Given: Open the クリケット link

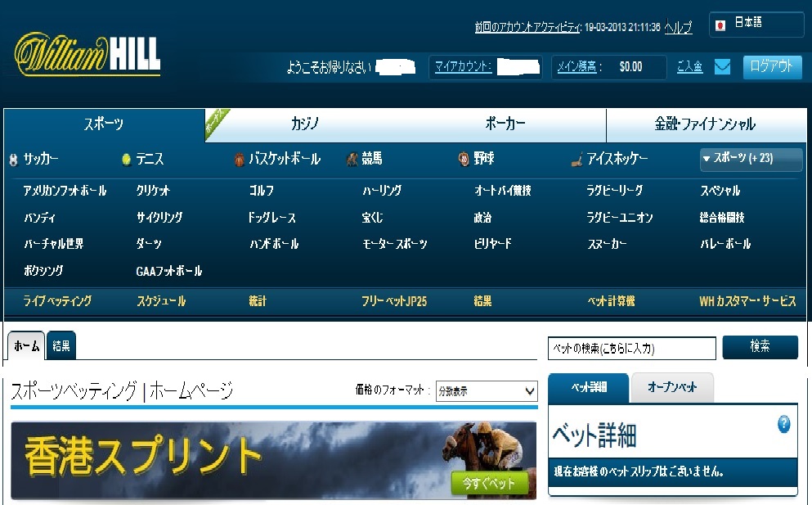Looking at the screenshot, I should 153,191.
